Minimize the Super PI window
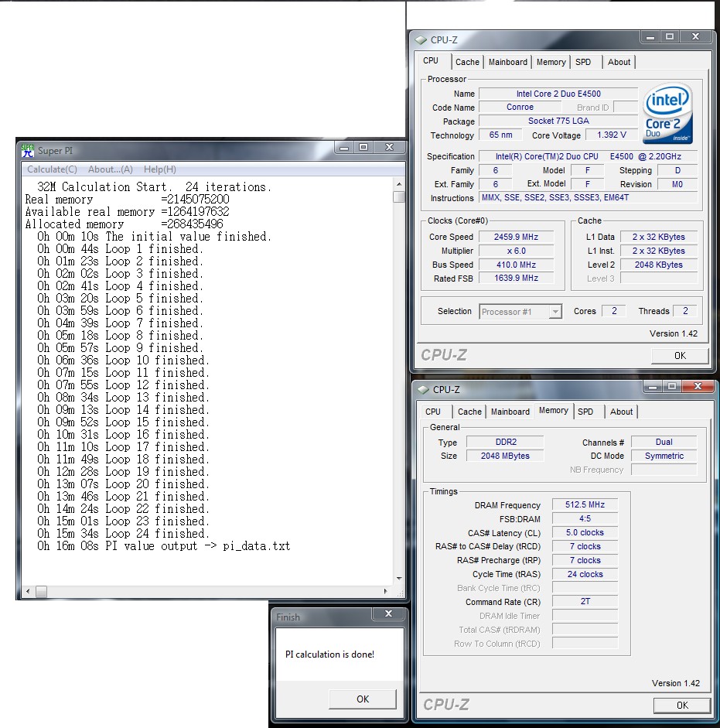The image size is (720, 728). 344,148
